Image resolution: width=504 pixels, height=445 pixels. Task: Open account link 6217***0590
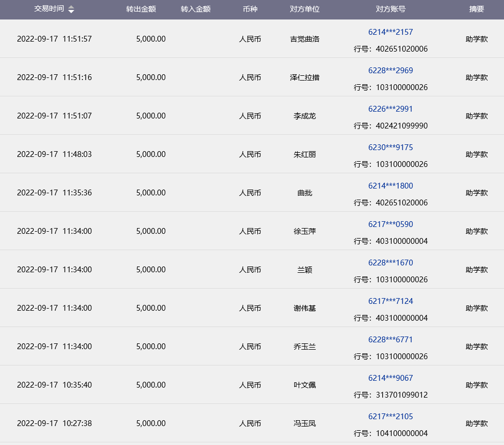[x=391, y=224]
